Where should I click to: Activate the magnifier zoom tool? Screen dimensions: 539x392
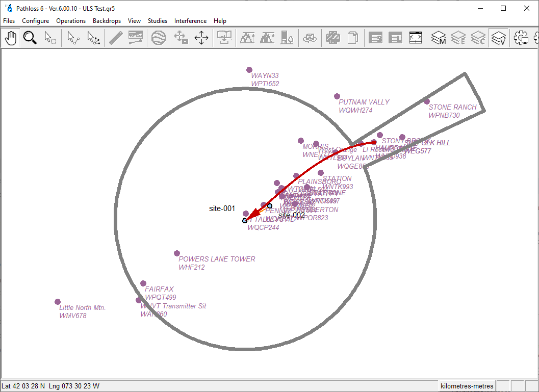tap(30, 38)
